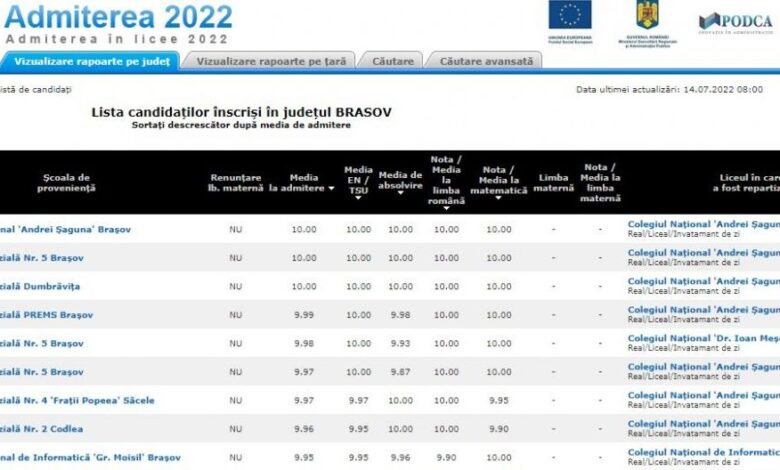Viewport: 780px width, 470px height.
Task: Open school link Nr. 2 Codlea
Action: [41, 429]
